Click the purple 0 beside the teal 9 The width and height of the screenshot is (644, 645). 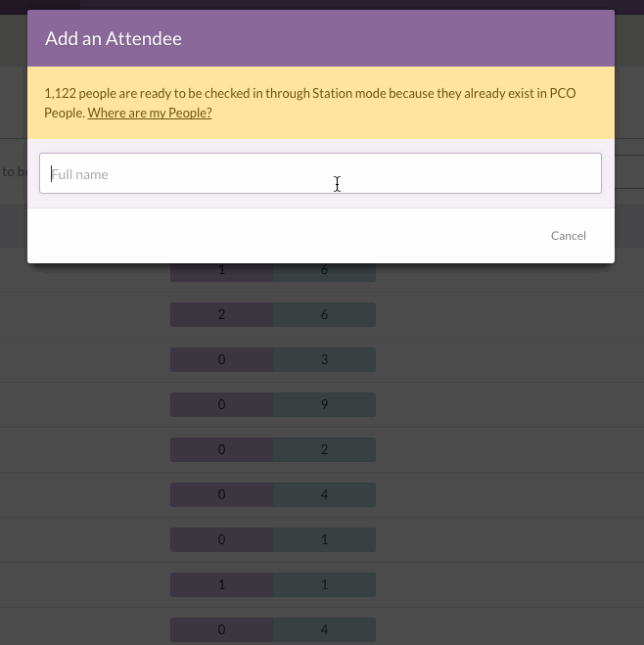tap(222, 405)
